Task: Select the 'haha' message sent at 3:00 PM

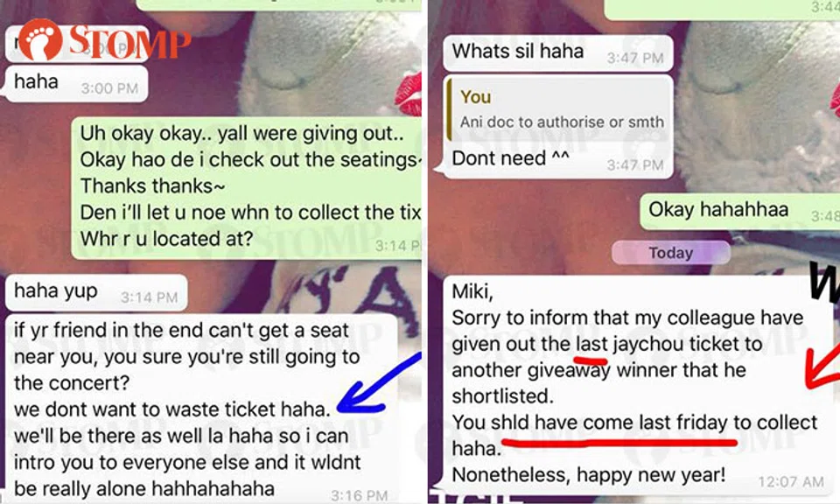Action: (76, 83)
